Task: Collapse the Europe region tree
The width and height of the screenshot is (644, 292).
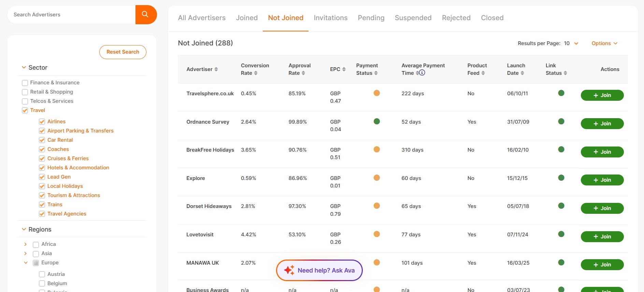Action: pos(26,263)
